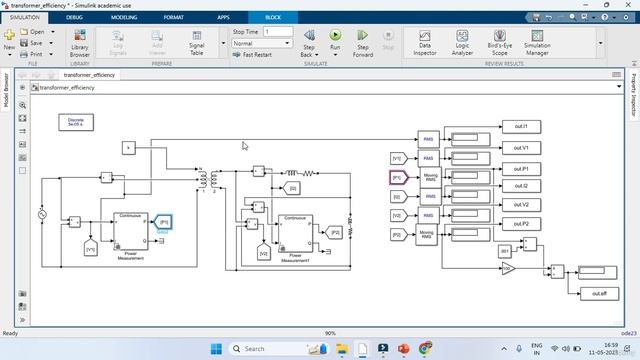The height and width of the screenshot is (360, 640).
Task: Click the Print icon in the File group
Action: click(x=24, y=54)
